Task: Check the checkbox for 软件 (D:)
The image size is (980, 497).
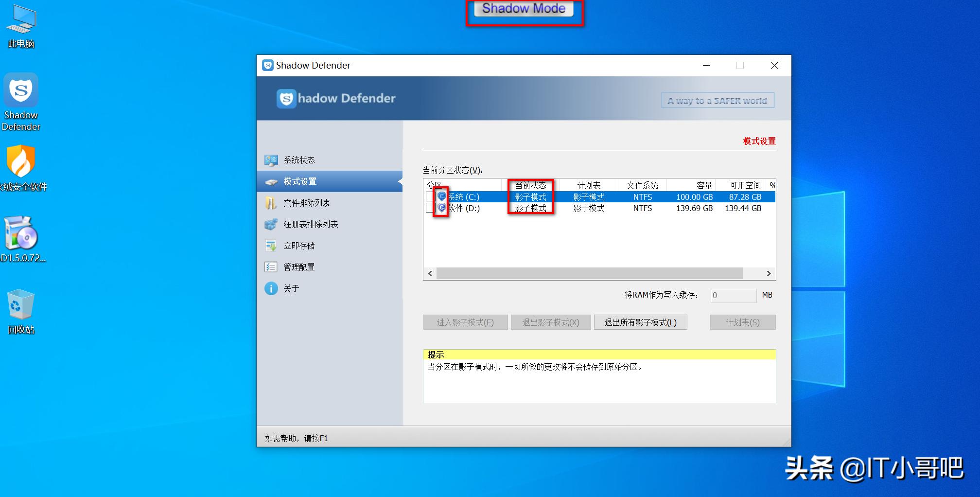Action: [430, 208]
